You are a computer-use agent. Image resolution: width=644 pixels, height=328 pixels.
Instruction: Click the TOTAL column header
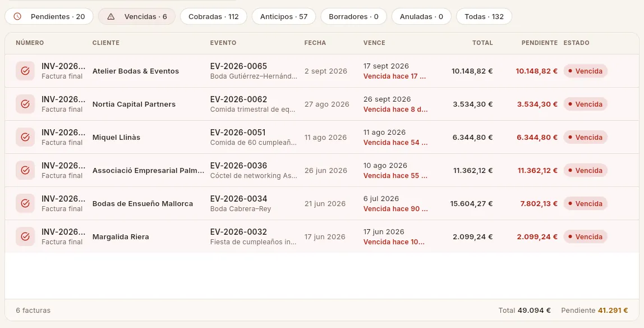pos(482,43)
